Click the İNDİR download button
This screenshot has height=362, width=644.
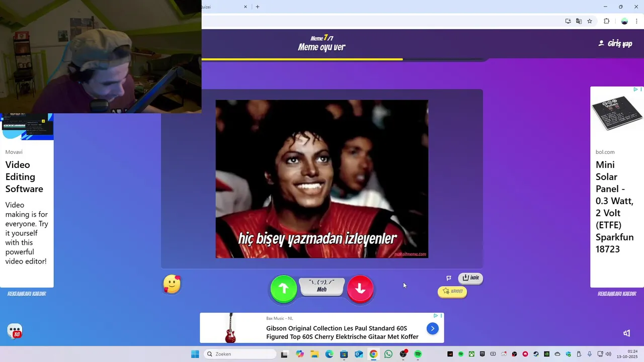(x=470, y=278)
